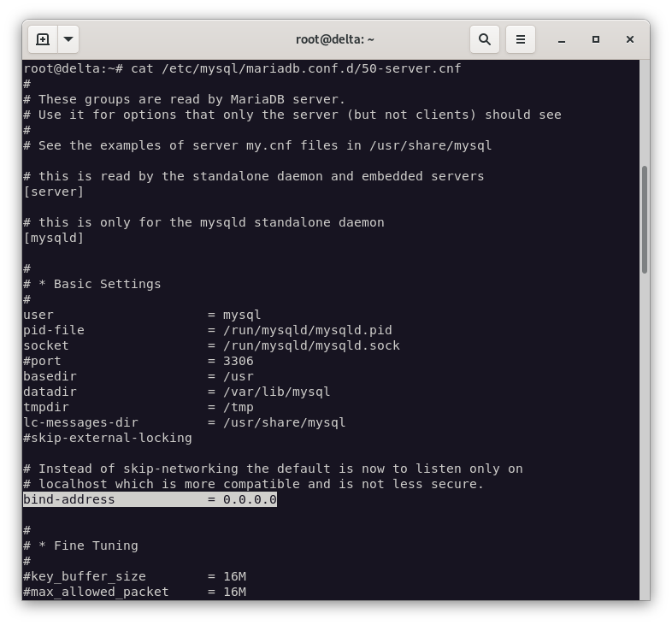Click the commented #port 3306 line
Screen dimensions: 672x625
[x=138, y=361]
